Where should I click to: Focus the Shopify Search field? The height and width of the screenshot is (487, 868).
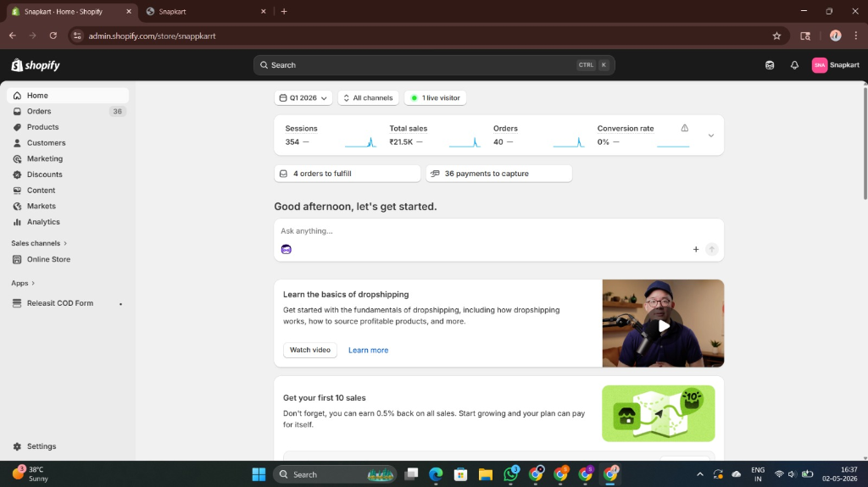pos(434,64)
